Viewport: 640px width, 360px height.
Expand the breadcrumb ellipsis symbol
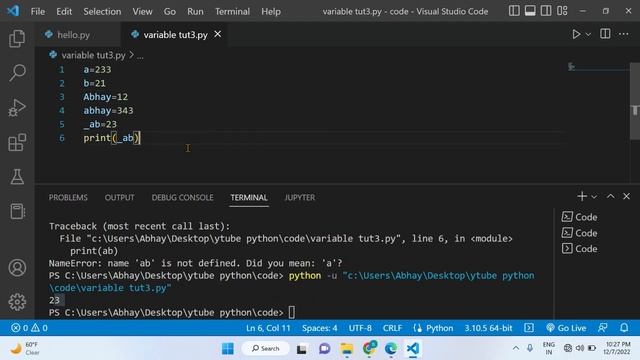(x=140, y=56)
